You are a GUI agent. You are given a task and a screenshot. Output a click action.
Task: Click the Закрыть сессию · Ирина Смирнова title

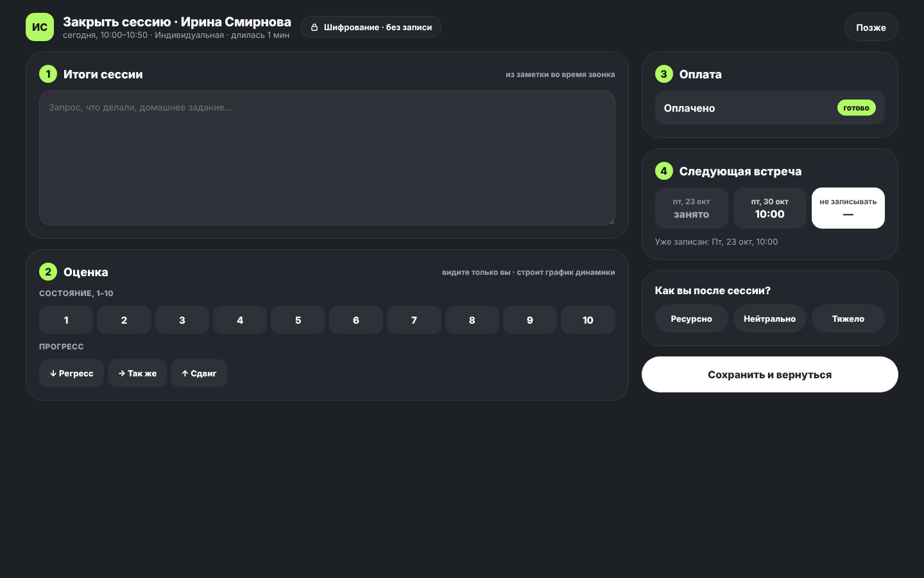177,22
